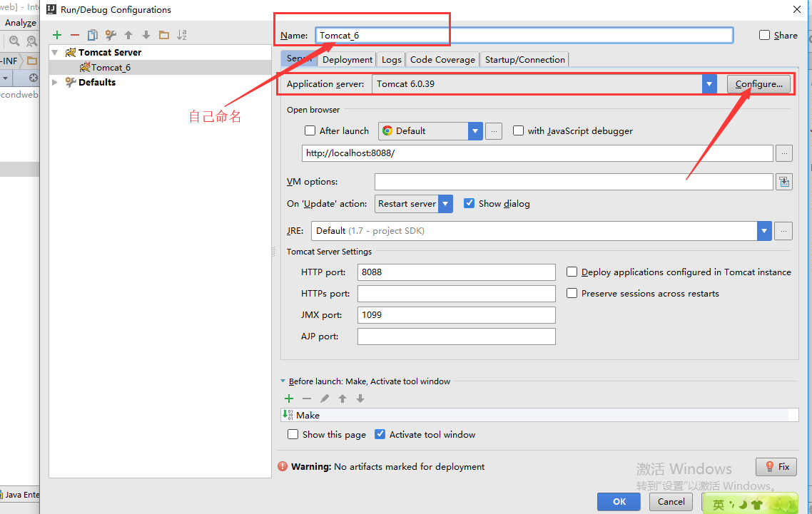Switch to the Deployment tab

(x=347, y=59)
